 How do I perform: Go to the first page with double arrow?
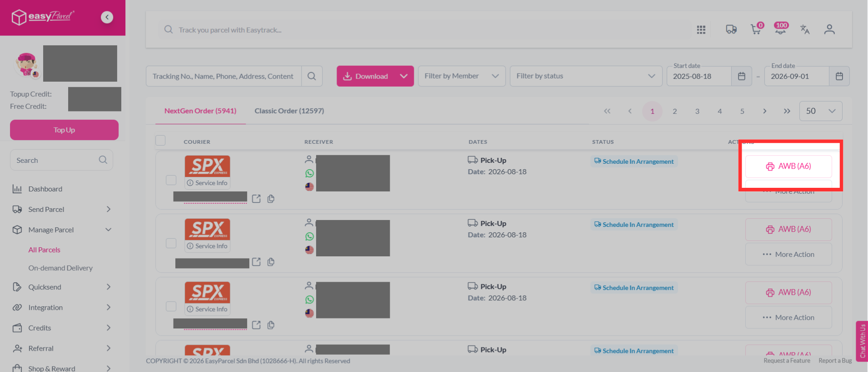click(x=607, y=111)
